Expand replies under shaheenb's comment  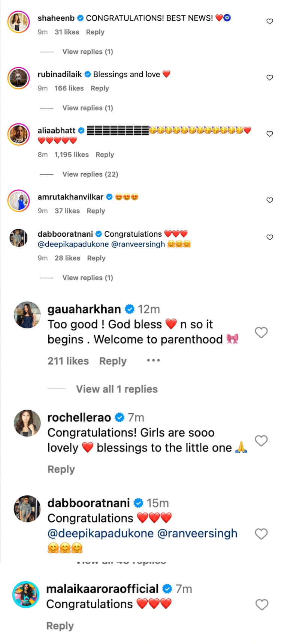coord(87,51)
